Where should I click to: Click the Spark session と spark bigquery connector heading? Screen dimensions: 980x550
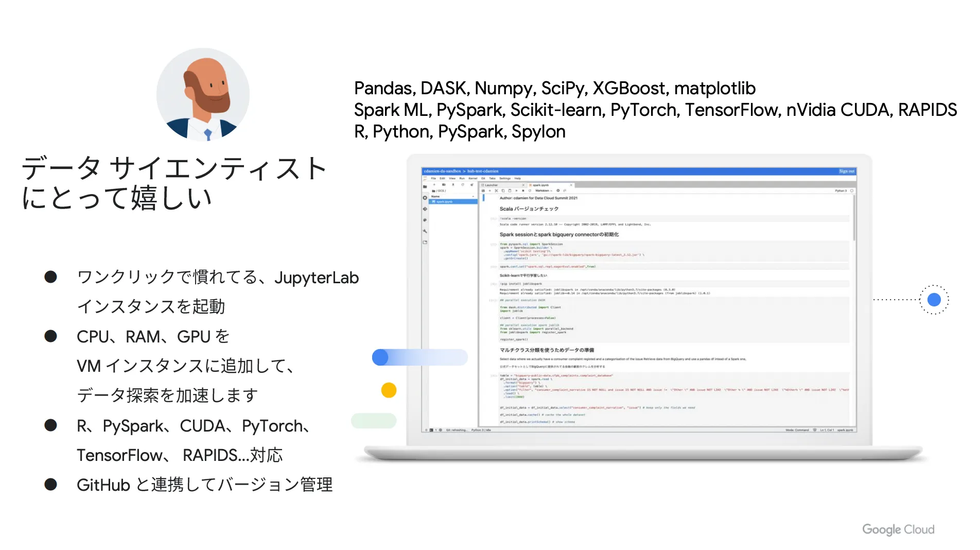[559, 234]
